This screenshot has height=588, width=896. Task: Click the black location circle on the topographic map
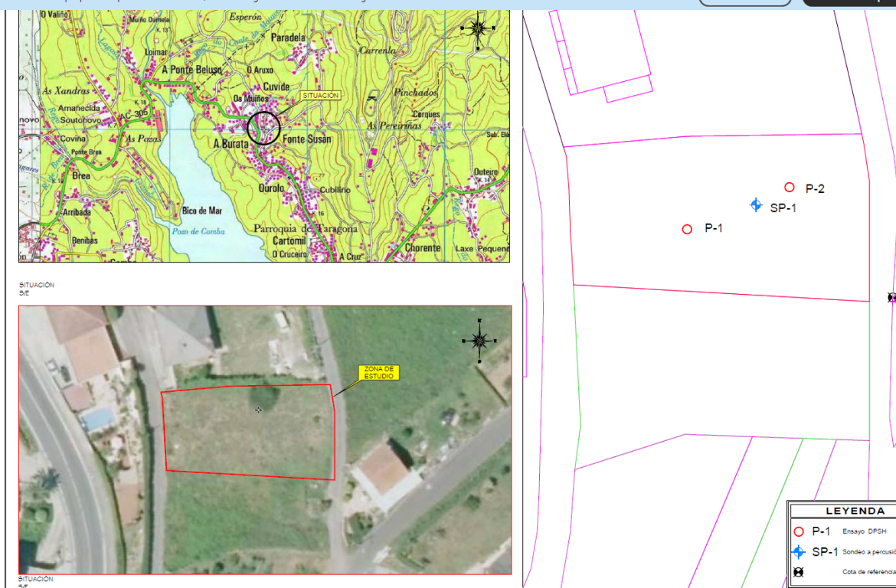pyautogui.click(x=264, y=128)
